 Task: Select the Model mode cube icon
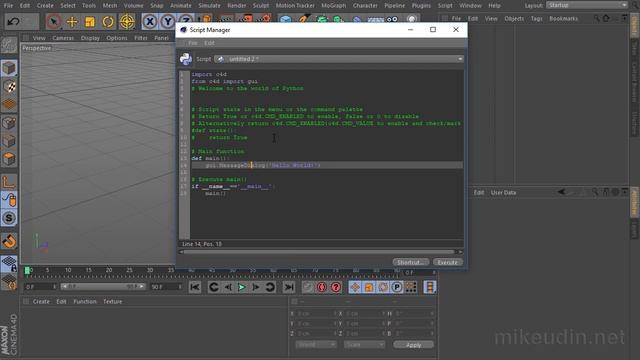[x=9, y=68]
